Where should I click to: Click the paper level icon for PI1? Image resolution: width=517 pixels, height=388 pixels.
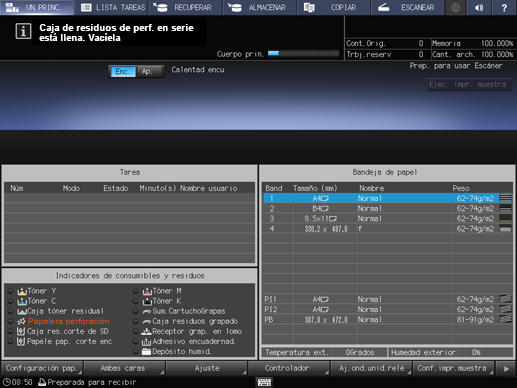click(x=505, y=299)
